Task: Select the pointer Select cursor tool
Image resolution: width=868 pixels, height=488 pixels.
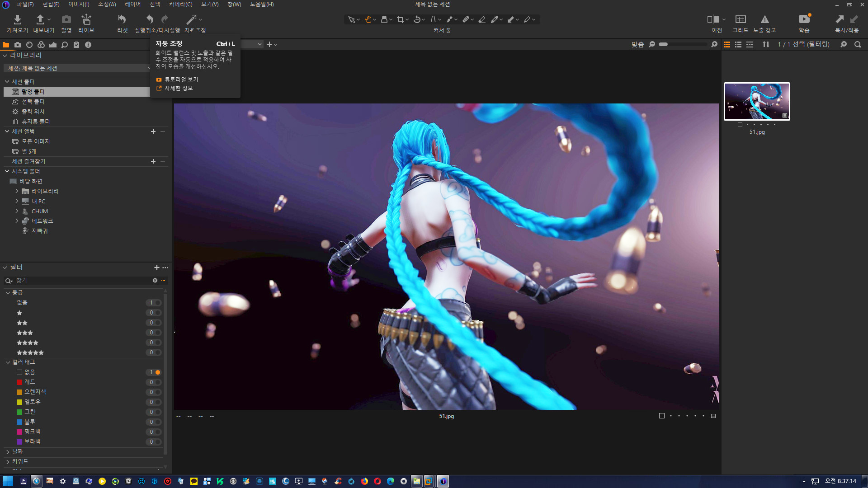Action: pyautogui.click(x=351, y=19)
